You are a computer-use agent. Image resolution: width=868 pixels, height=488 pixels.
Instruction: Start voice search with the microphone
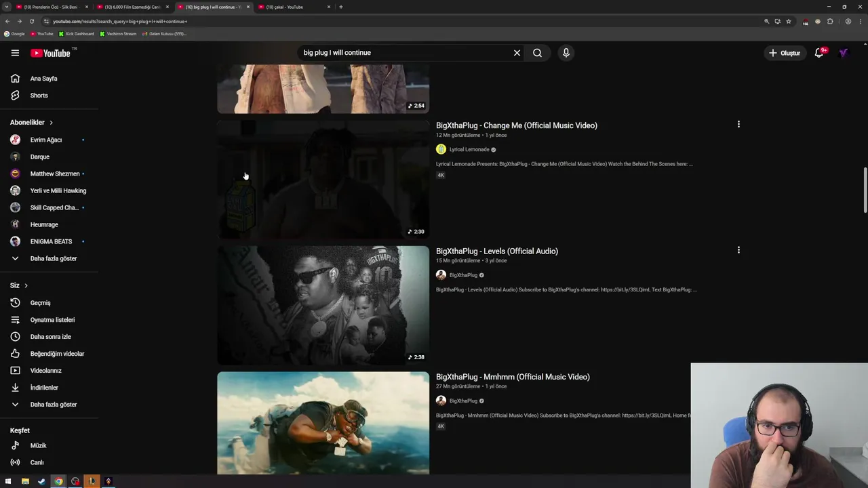click(x=566, y=53)
